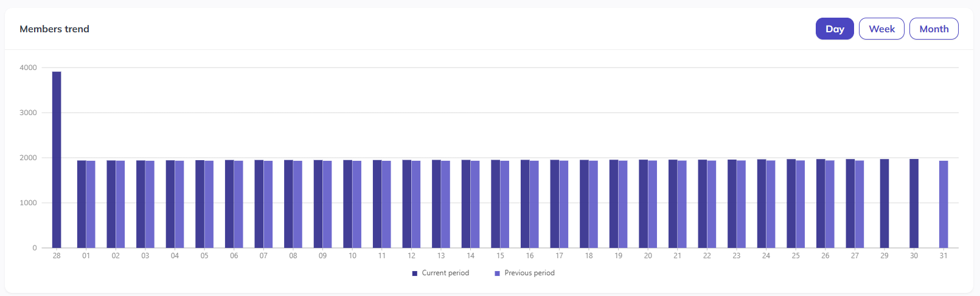Click the x-axis label 29
This screenshot has height=296, width=980.
click(884, 256)
